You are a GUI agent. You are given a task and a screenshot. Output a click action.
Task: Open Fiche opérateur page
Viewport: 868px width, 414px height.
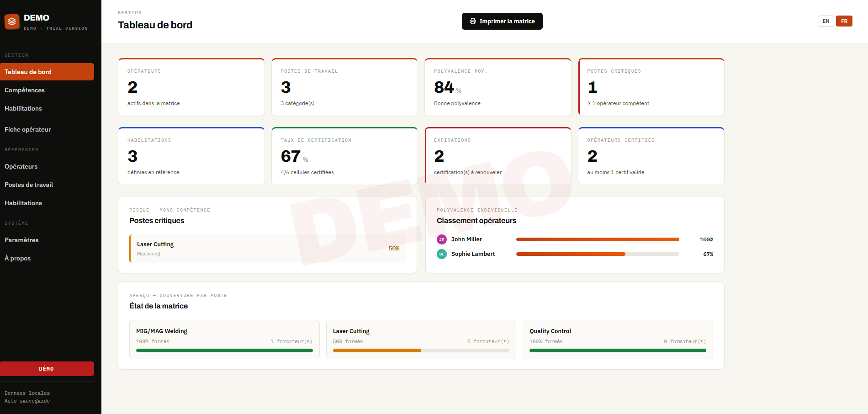click(47, 129)
